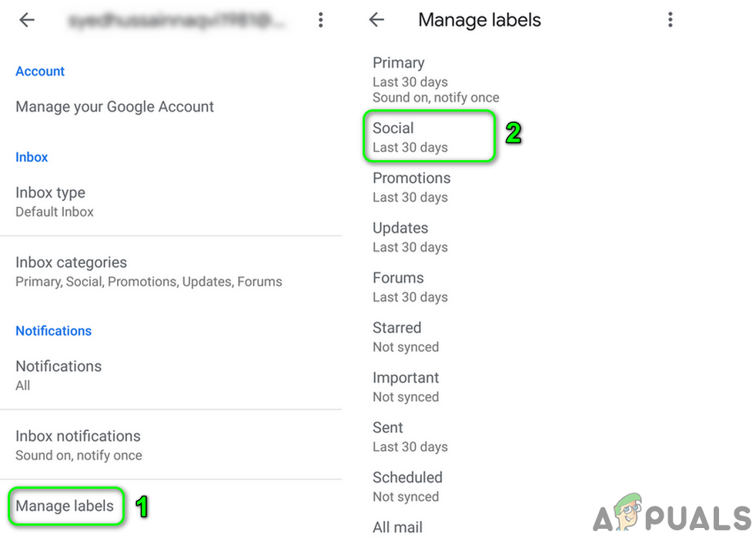
Task: Open the Scheduled label settings
Action: click(407, 486)
